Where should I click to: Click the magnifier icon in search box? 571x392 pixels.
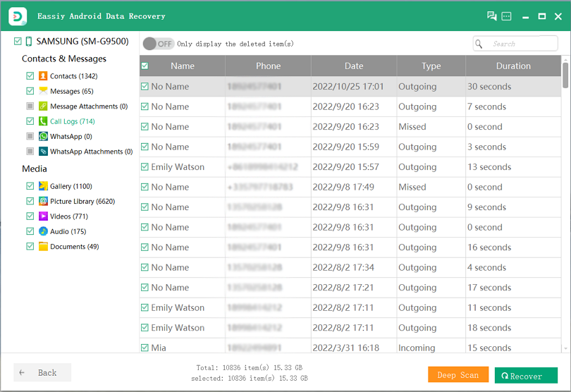[x=479, y=44]
